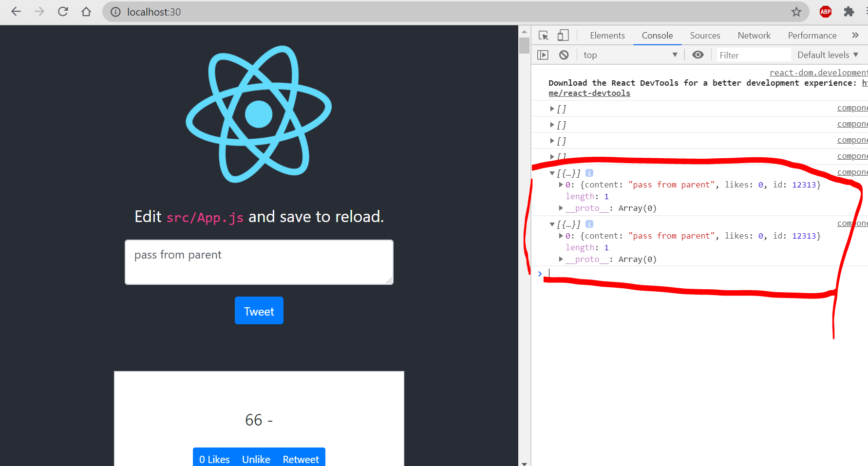The image size is (868, 466).
Task: Open source link of first [{…}] log
Action: (852, 172)
